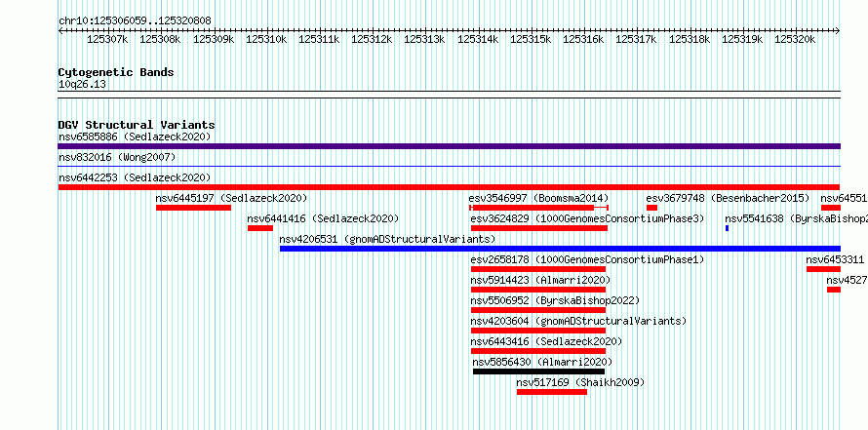Image resolution: width=868 pixels, height=430 pixels.
Task: Click the Cytogenetic Bands track title
Action: pos(116,72)
